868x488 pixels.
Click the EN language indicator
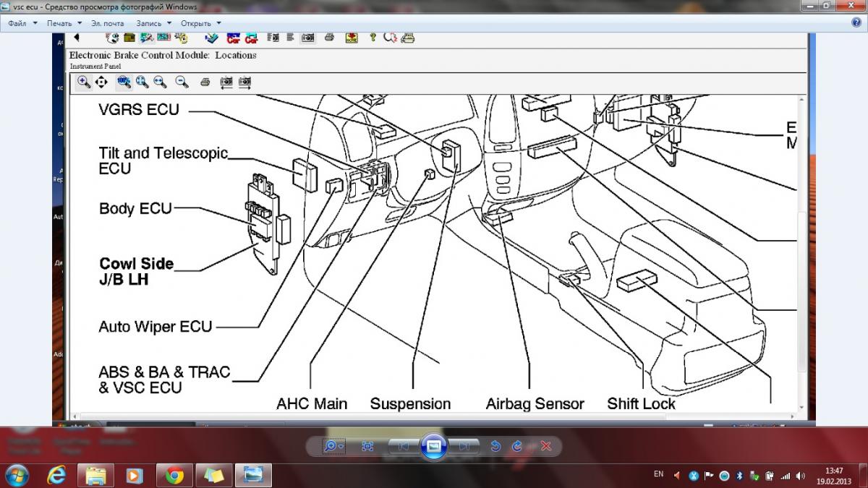(658, 474)
